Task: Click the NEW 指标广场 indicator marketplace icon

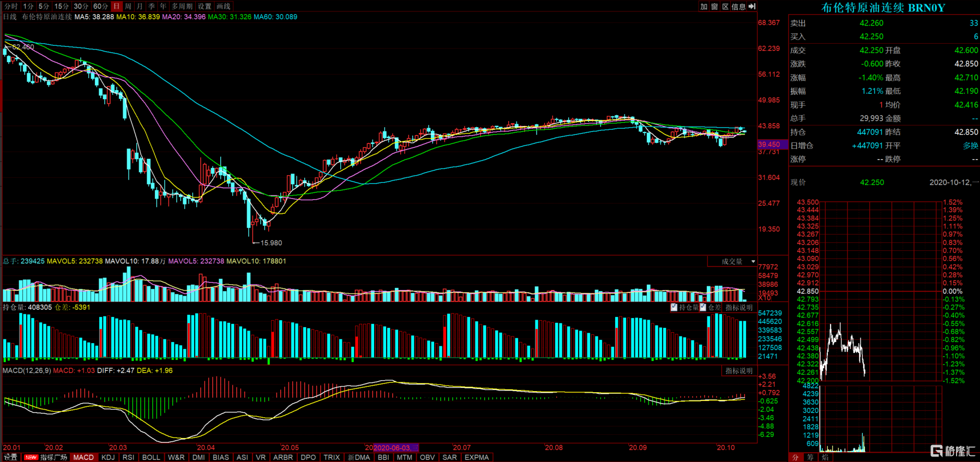Action: 46,457
